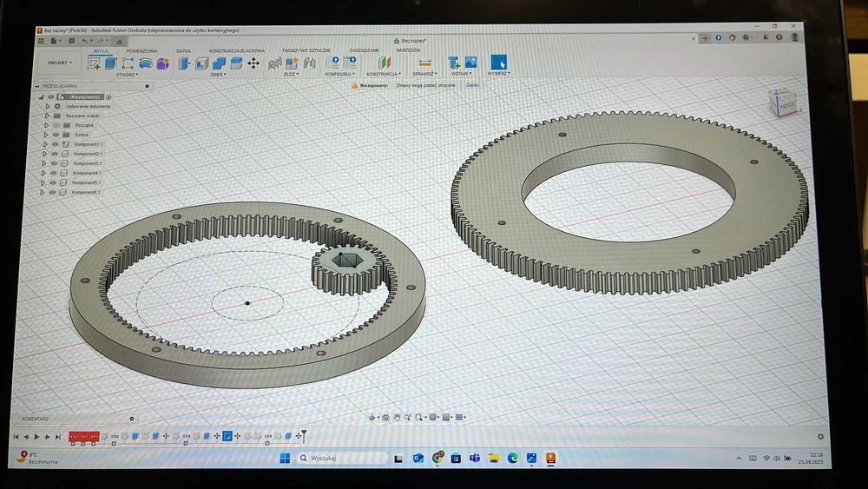Expand the Komponent1:1 tree node
The image size is (868, 489).
(x=45, y=144)
